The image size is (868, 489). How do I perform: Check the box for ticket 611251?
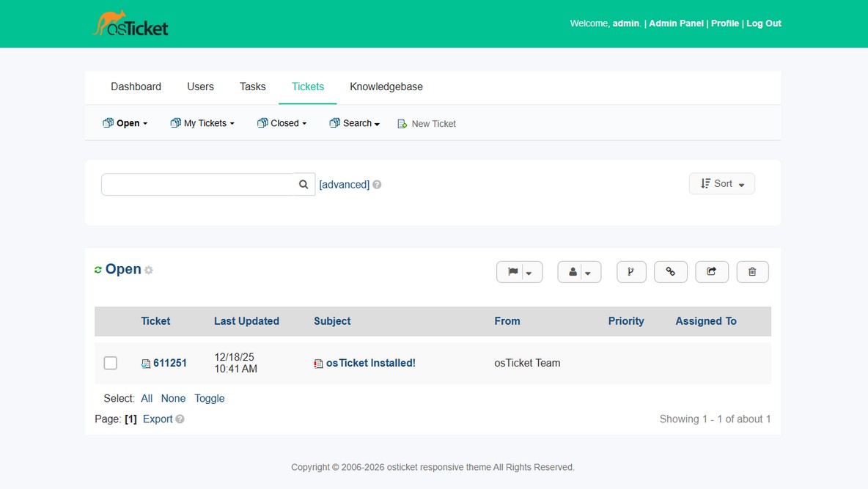click(x=111, y=363)
